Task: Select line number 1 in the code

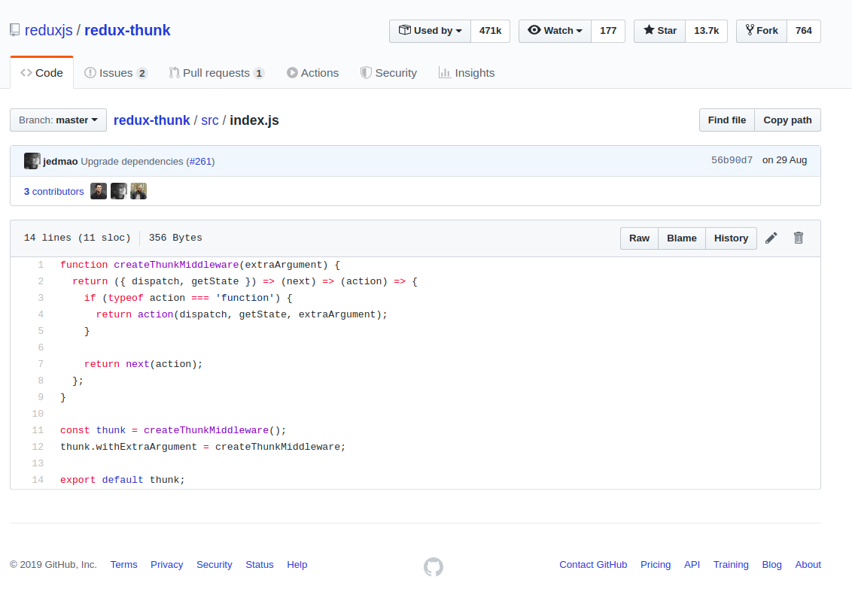Action: point(41,265)
